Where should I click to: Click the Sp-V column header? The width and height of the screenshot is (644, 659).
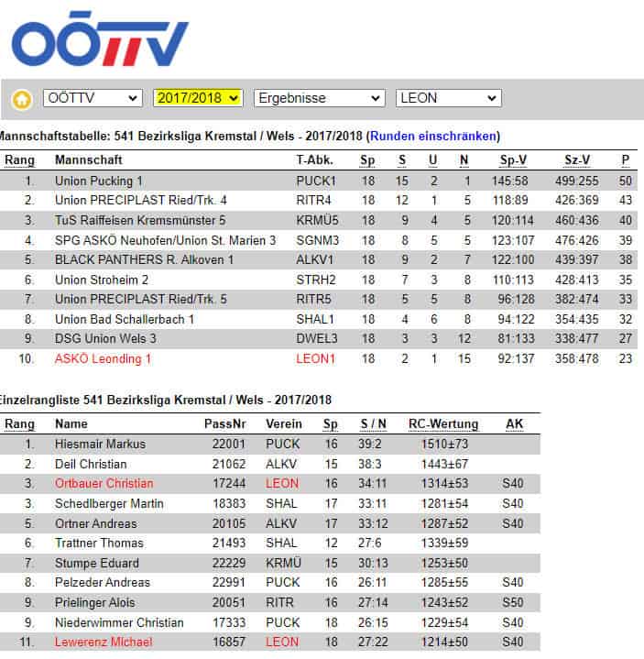pos(513,160)
